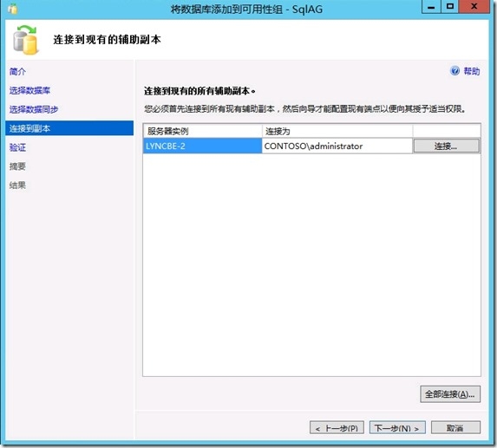Go to the 选择数据同步 step

click(x=34, y=109)
